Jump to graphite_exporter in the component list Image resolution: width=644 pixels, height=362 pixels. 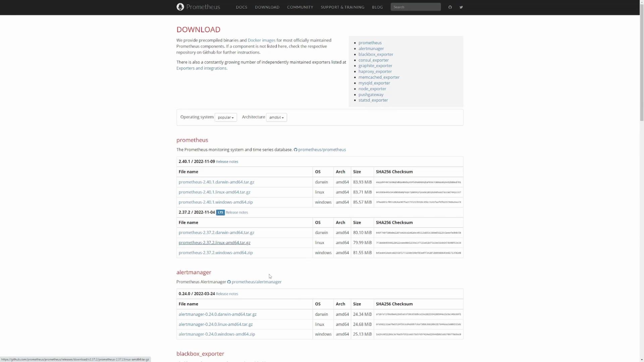[375, 66]
